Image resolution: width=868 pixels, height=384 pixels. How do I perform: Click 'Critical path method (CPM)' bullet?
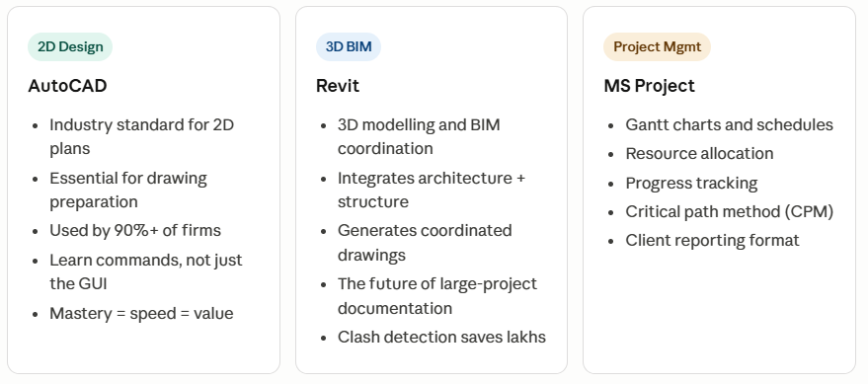coord(730,211)
